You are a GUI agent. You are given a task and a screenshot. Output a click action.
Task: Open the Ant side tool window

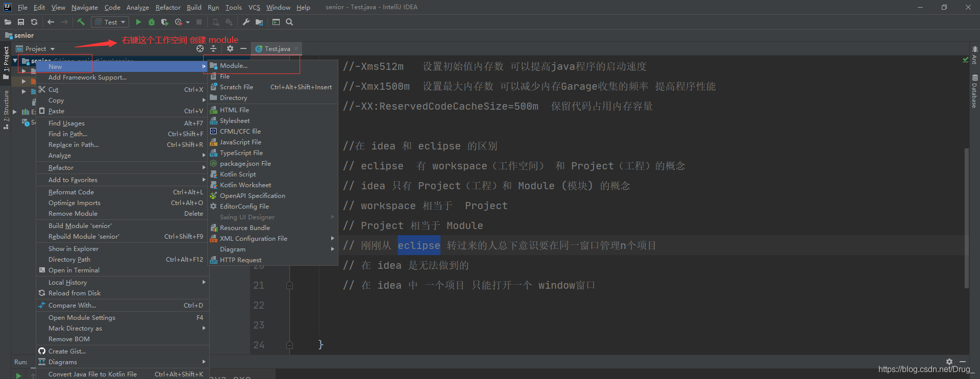click(974, 55)
